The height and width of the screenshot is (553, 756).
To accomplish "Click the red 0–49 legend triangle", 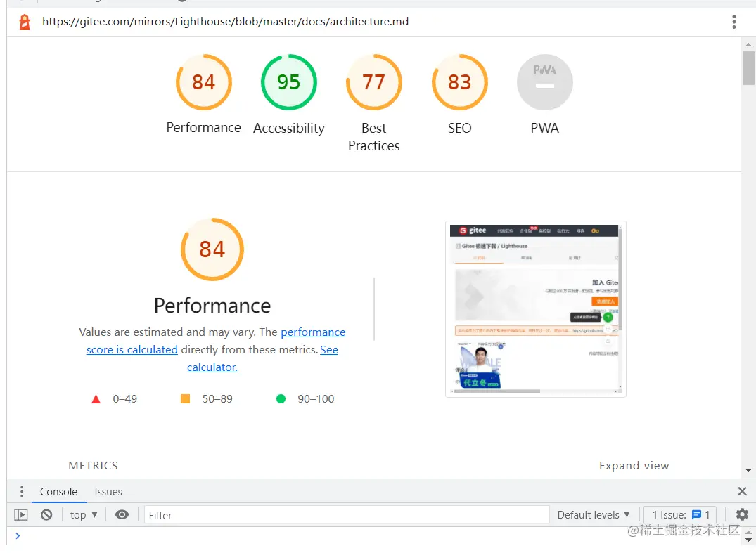I will click(x=96, y=399).
